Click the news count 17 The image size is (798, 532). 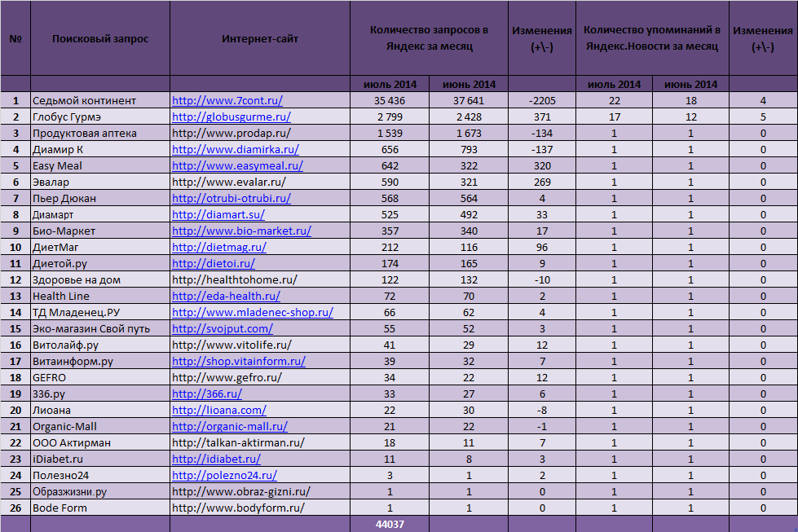tap(615, 117)
